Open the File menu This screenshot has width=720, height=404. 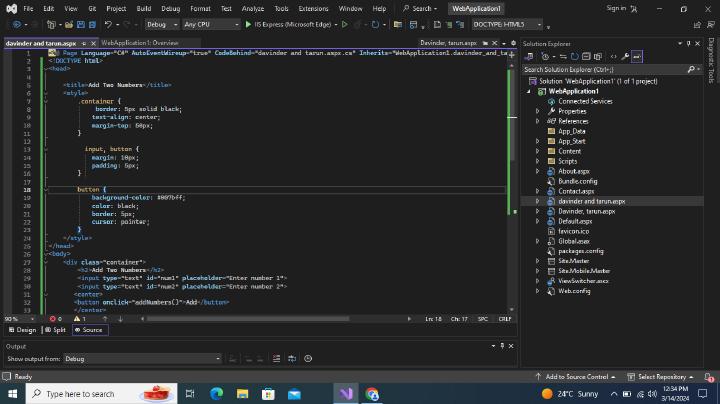tap(28, 8)
